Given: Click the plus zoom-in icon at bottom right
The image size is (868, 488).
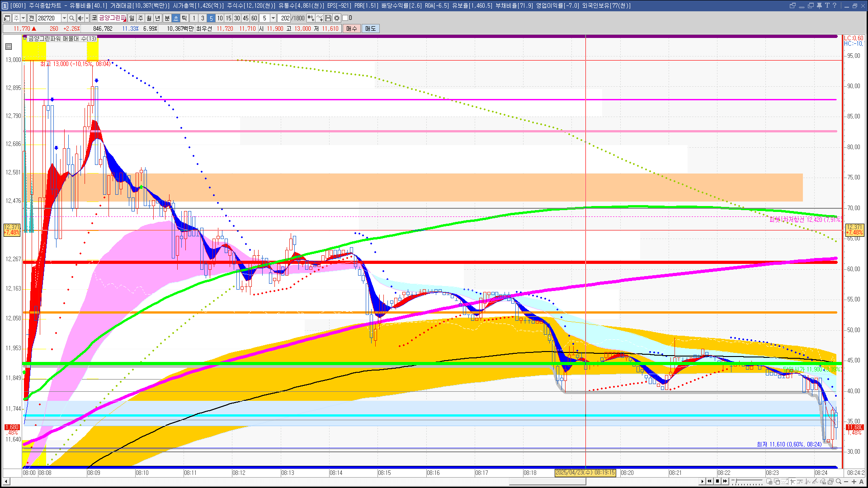Looking at the screenshot, I should point(854,482).
